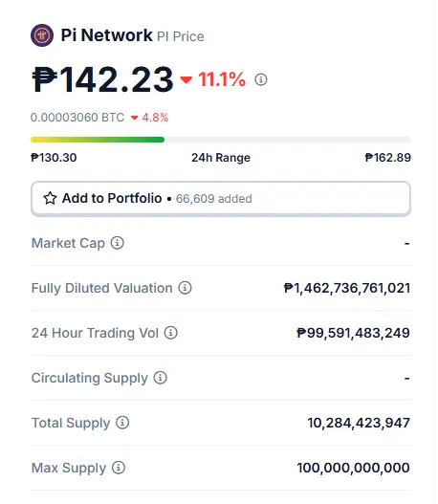Click the 0.00003060 BTC price text
438x504 pixels.
77,118
